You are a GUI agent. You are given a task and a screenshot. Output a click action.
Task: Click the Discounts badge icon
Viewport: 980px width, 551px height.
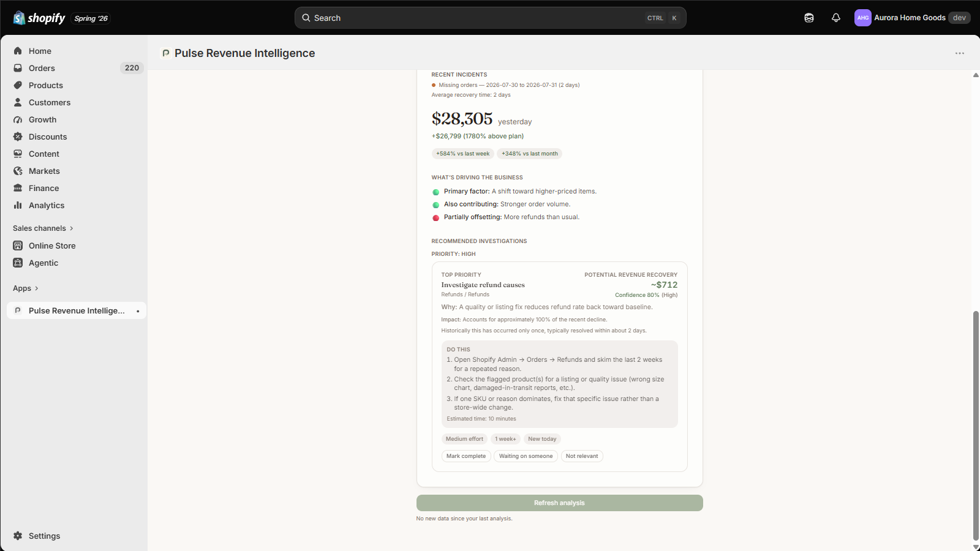(x=18, y=137)
